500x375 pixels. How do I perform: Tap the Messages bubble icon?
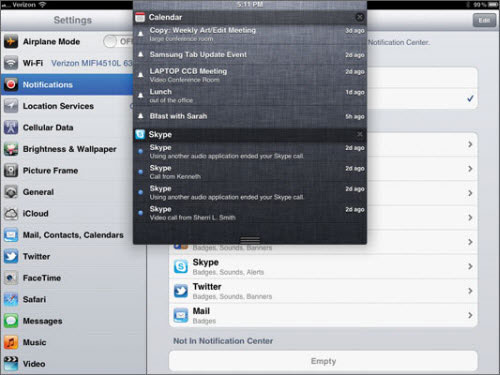coord(11,321)
